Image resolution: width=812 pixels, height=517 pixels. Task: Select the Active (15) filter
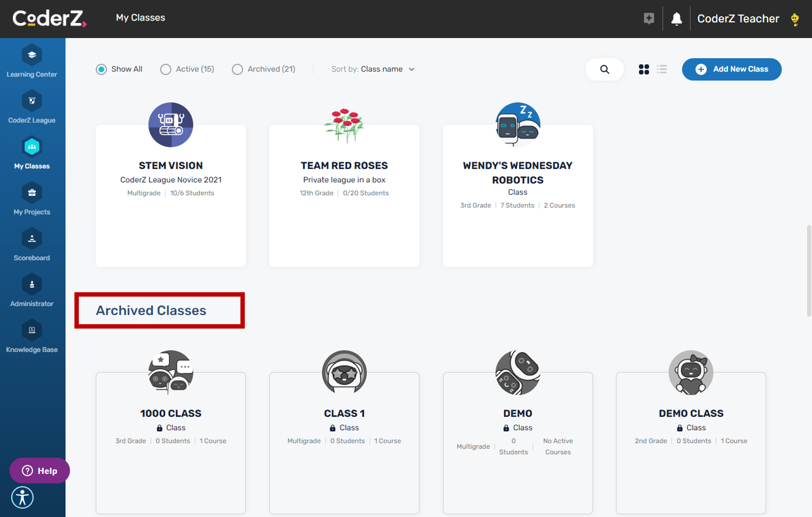click(166, 69)
